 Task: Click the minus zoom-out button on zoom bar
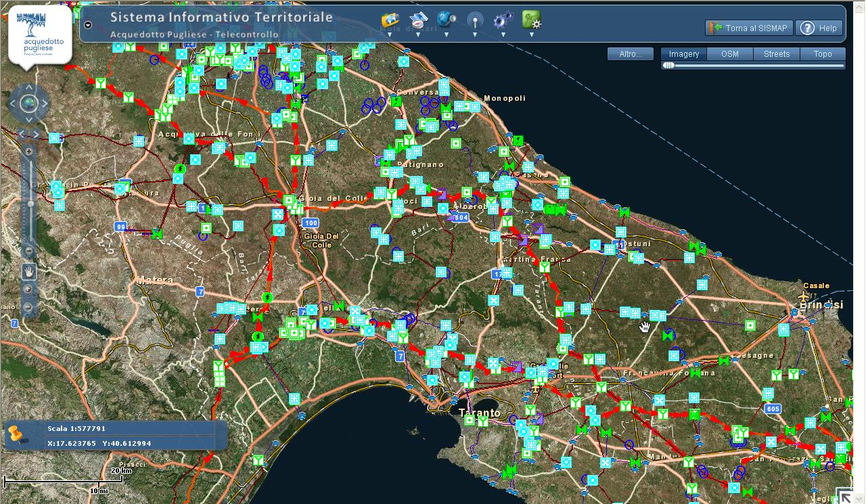tap(28, 252)
